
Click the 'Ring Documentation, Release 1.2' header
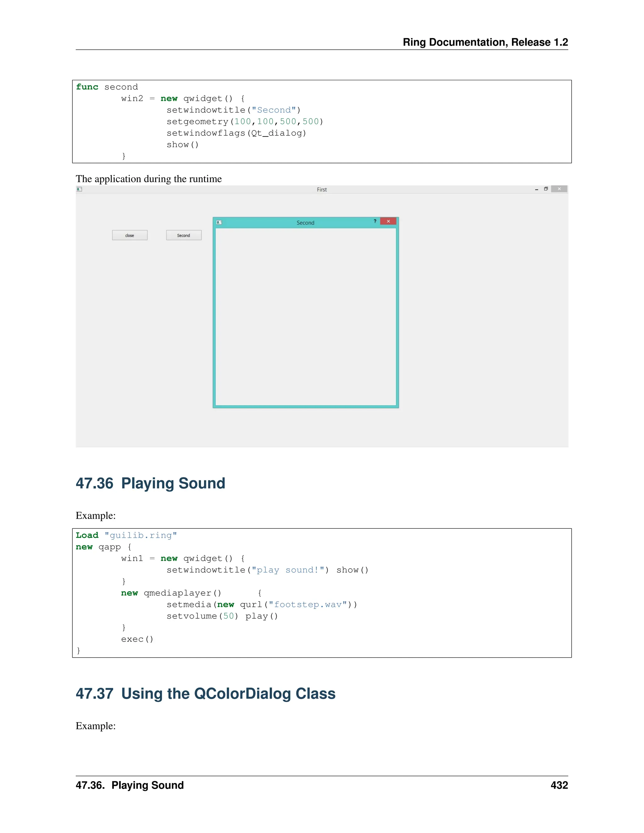(485, 42)
